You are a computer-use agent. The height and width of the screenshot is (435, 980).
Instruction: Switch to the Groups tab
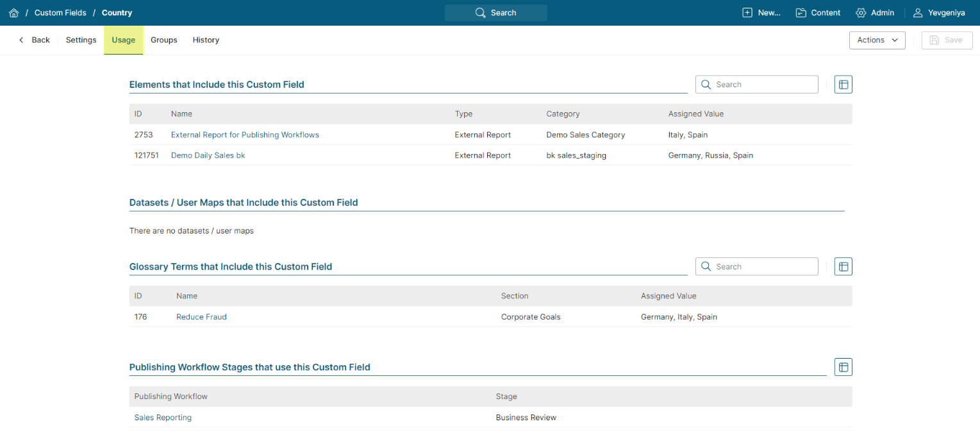pyautogui.click(x=163, y=40)
